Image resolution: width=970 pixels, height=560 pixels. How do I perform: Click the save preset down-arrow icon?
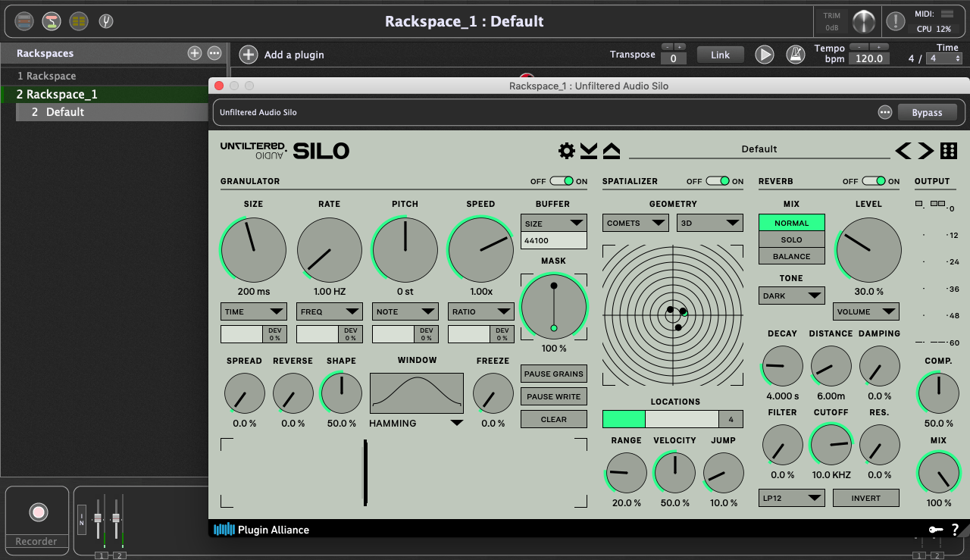click(589, 151)
